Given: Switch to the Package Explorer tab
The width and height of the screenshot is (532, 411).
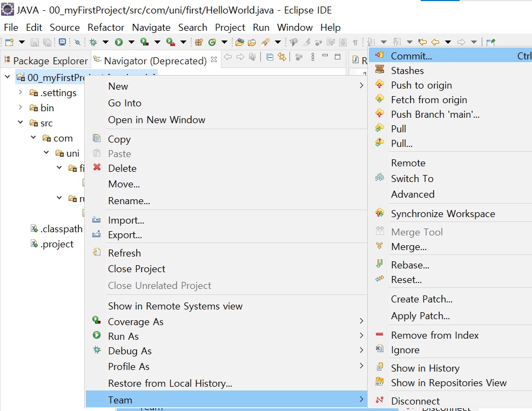Looking at the screenshot, I should pos(46,60).
